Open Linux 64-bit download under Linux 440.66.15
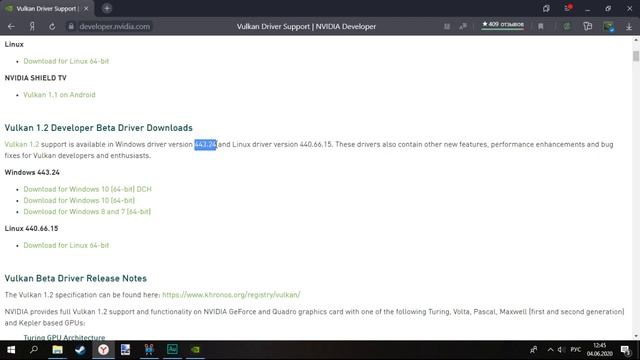Image resolution: width=640 pixels, height=360 pixels. (x=66, y=245)
